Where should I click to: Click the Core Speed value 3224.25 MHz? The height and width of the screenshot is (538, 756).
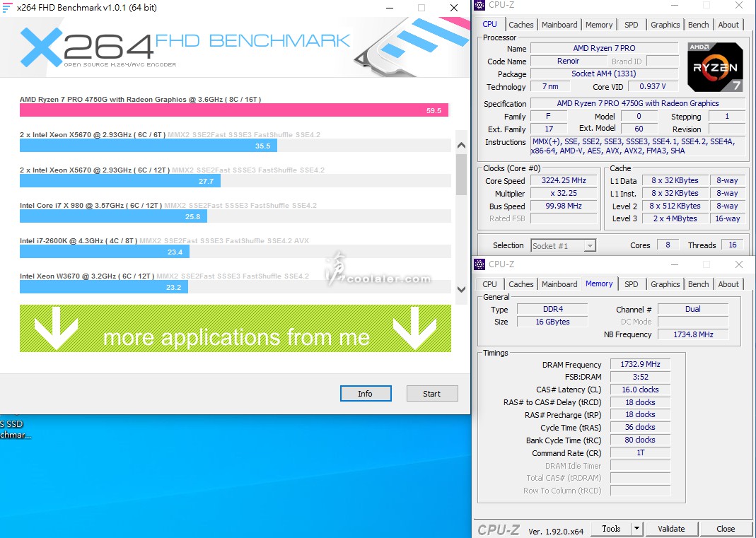coord(564,180)
